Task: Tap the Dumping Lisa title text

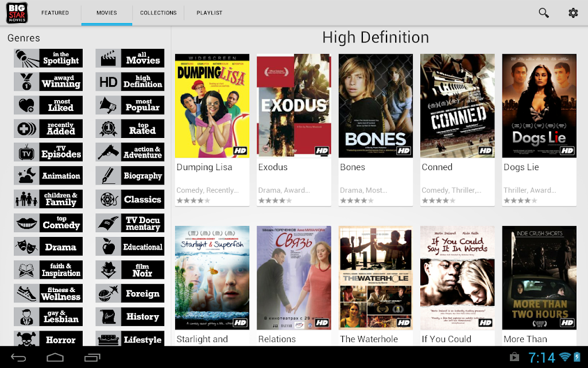Action: 204,167
